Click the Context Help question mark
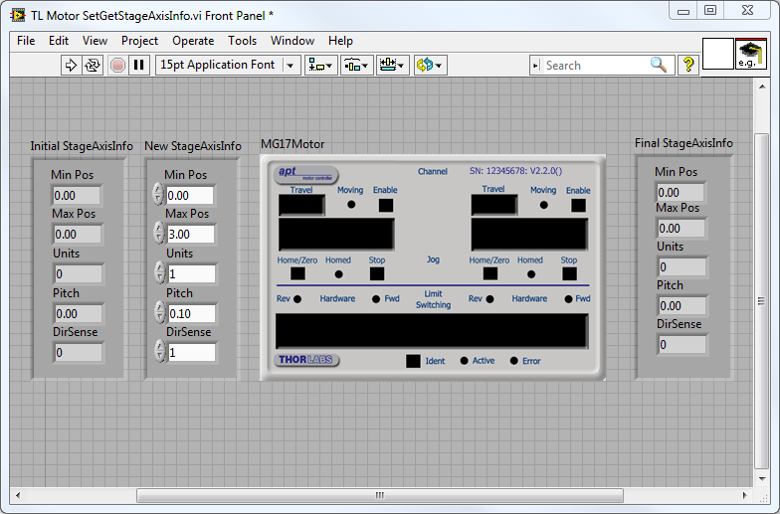Viewport: 780px width, 514px height. [x=688, y=65]
